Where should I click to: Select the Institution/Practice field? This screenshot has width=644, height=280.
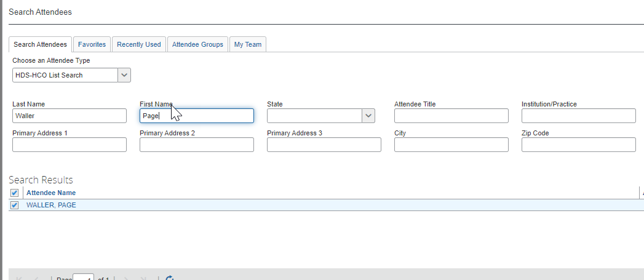578,116
